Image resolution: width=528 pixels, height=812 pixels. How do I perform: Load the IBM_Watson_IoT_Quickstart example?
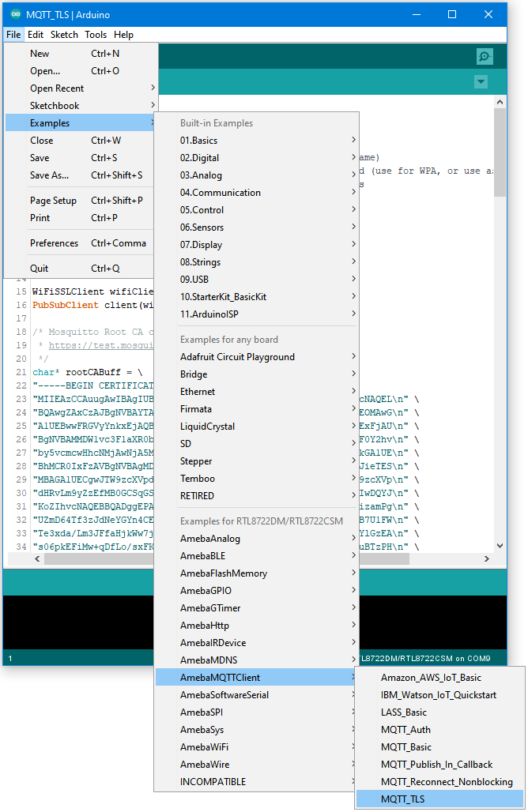pyautogui.click(x=440, y=694)
